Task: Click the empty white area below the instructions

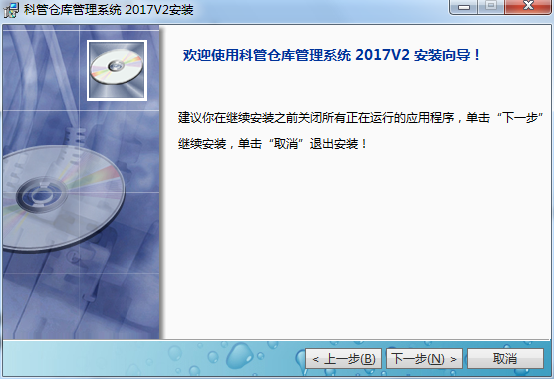Action: [357, 244]
